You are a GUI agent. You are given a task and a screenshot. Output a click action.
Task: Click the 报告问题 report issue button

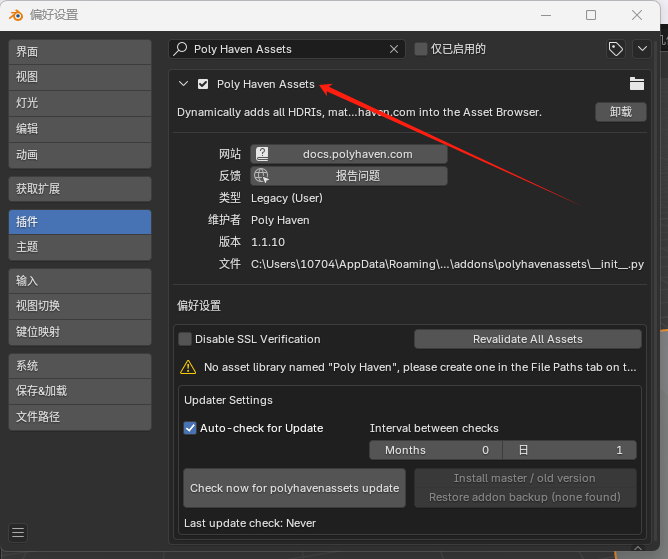[x=349, y=176]
